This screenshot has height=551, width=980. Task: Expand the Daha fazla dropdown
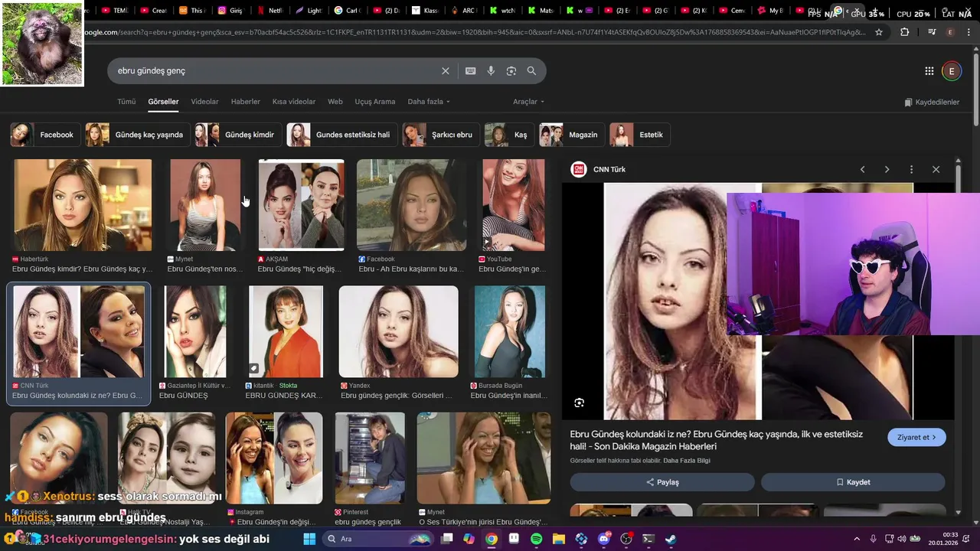pos(429,102)
